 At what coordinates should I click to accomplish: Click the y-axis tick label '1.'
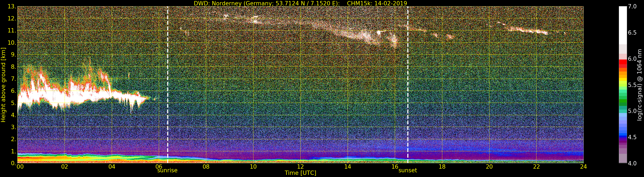(14, 151)
